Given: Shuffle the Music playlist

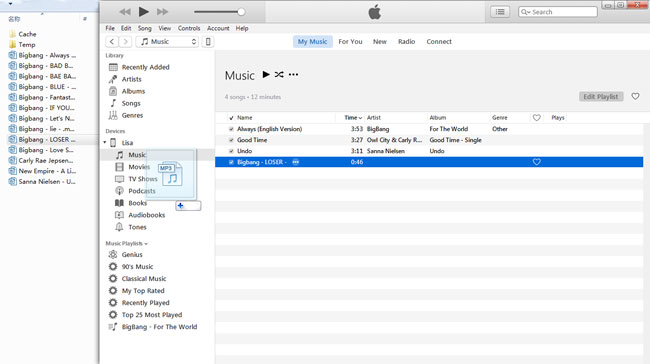Looking at the screenshot, I should pos(279,75).
